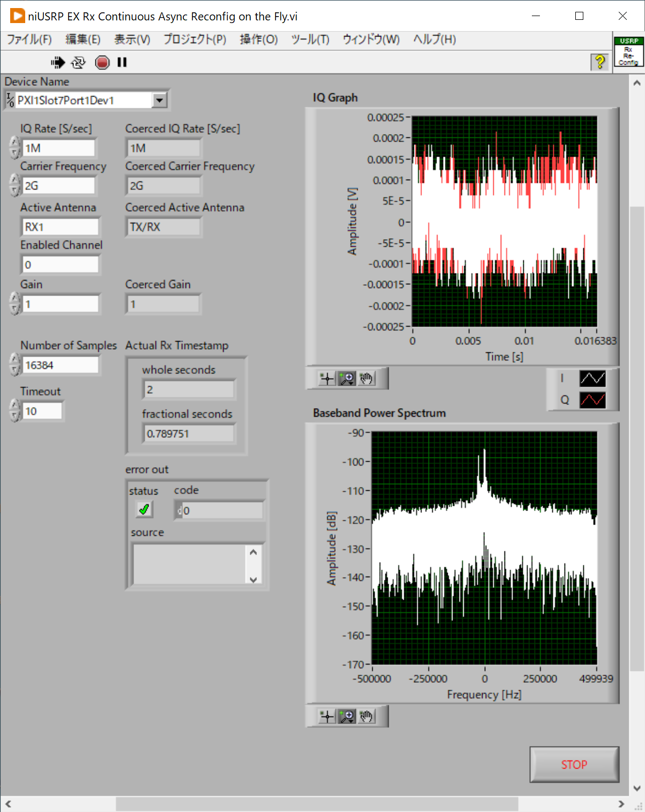This screenshot has width=645, height=812.
Task: Select the Baseband Power Spectrum zoom tool
Action: (347, 716)
